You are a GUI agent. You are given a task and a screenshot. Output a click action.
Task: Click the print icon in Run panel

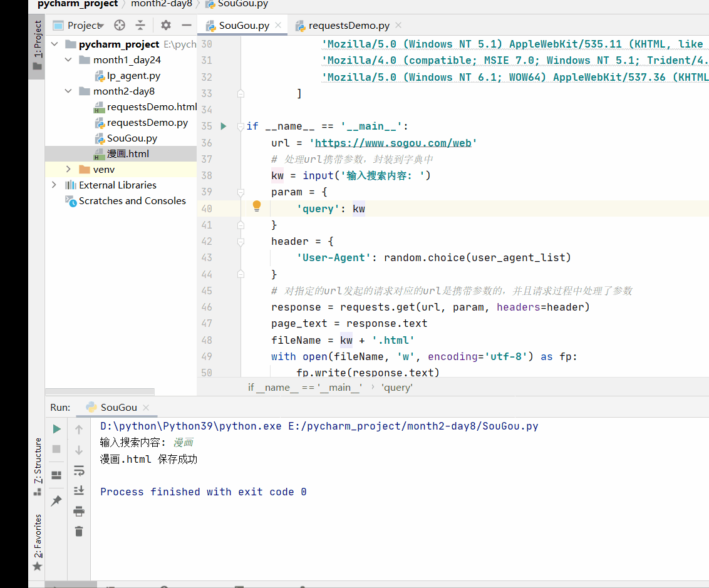[79, 511]
